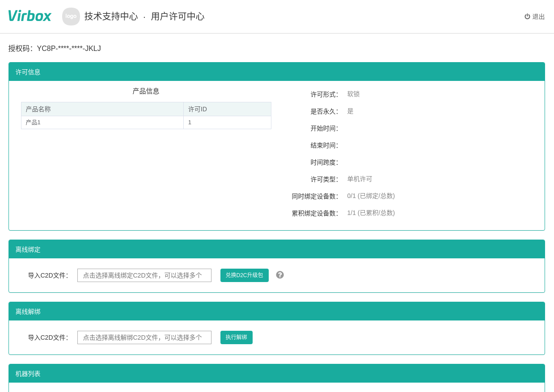This screenshot has height=392, width=554.
Task: Click the 软锁 value for 许可形式
Action: (354, 94)
